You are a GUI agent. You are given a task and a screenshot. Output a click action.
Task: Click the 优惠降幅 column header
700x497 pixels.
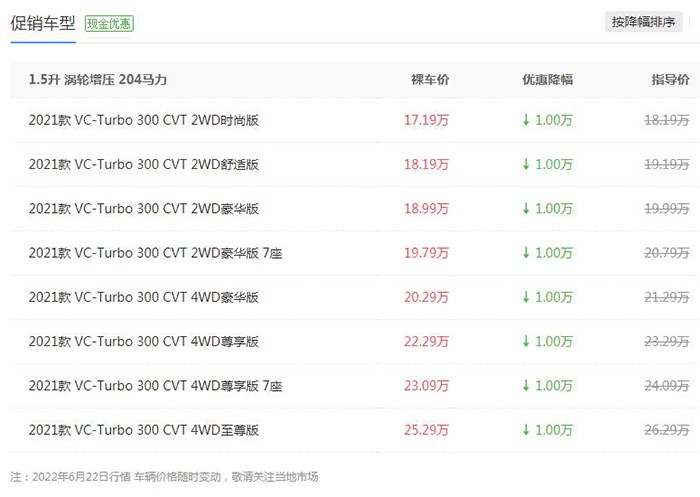(548, 80)
